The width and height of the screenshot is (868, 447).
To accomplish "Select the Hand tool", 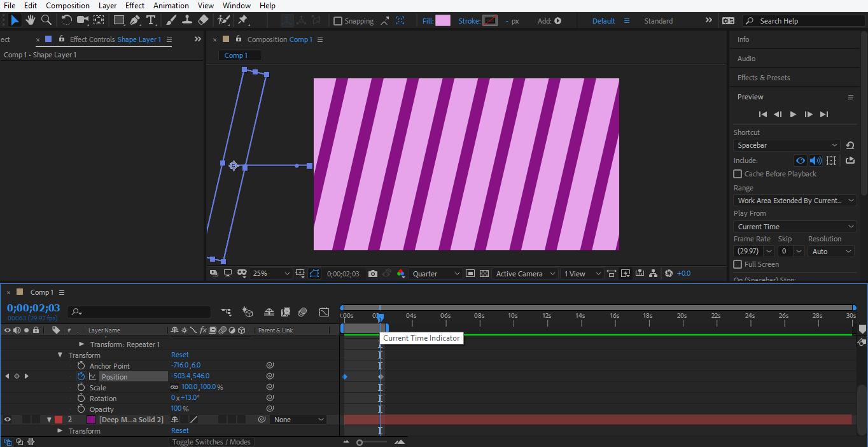I will 31,20.
